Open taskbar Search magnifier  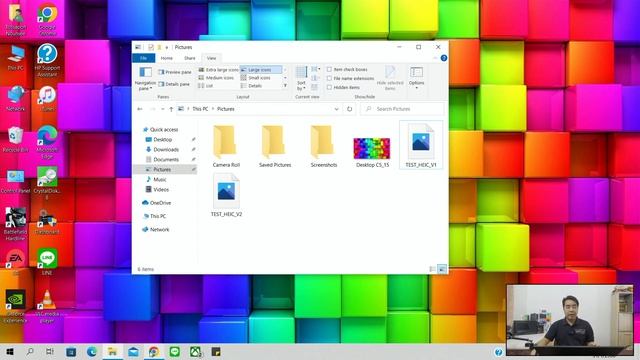coord(30,352)
